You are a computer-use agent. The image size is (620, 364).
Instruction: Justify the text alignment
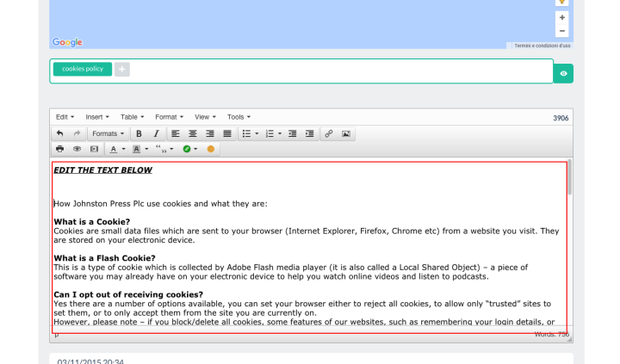point(227,134)
